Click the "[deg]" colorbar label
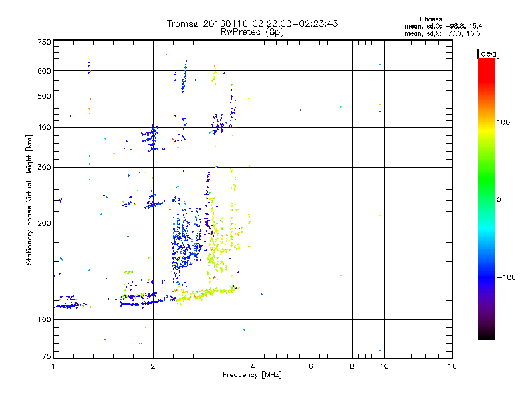This screenshot has height=399, width=532. tap(488, 53)
